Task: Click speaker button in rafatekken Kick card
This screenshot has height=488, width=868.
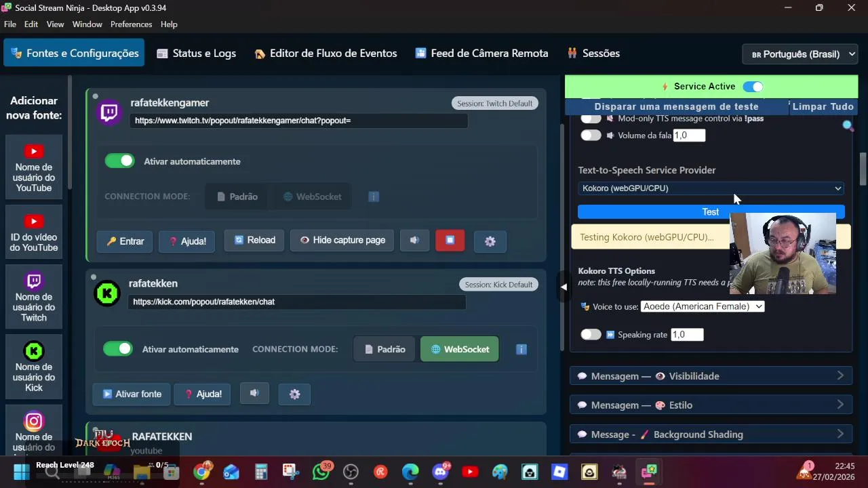Action: pyautogui.click(x=254, y=393)
